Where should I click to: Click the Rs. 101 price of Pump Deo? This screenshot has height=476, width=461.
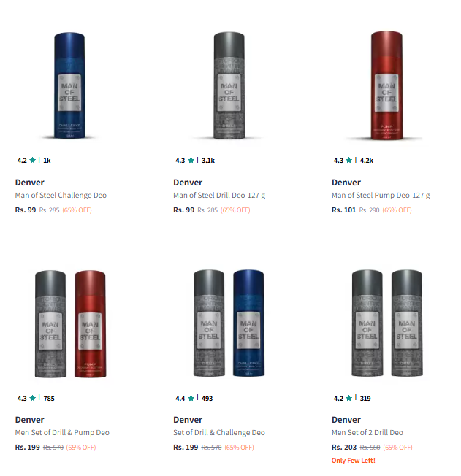pos(343,210)
